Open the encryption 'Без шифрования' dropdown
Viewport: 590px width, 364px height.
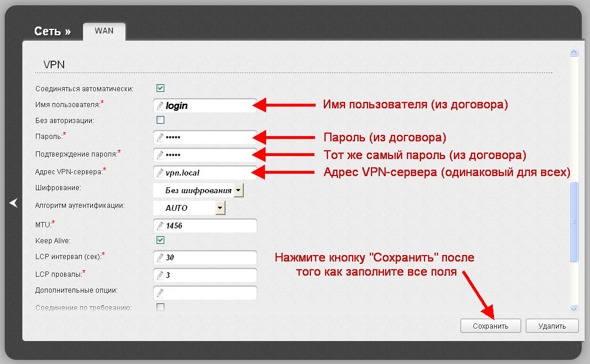click(x=238, y=190)
